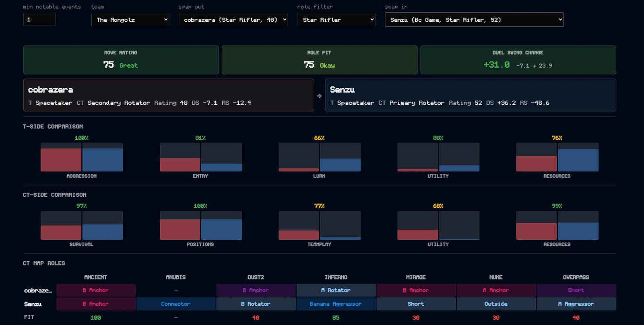Screen dimensions: 644x325
Task: Click the Senzu player panel
Action: (471, 95)
